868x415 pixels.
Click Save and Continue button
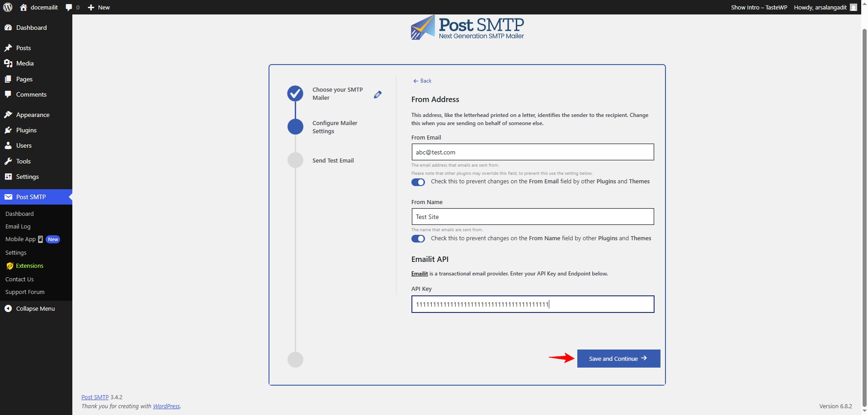click(x=618, y=359)
